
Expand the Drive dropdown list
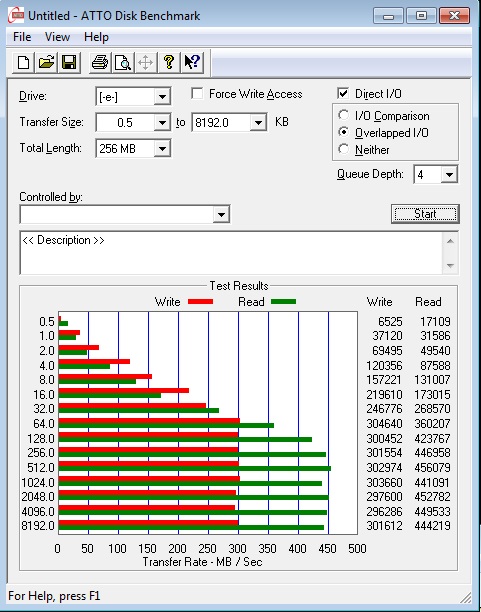(162, 96)
